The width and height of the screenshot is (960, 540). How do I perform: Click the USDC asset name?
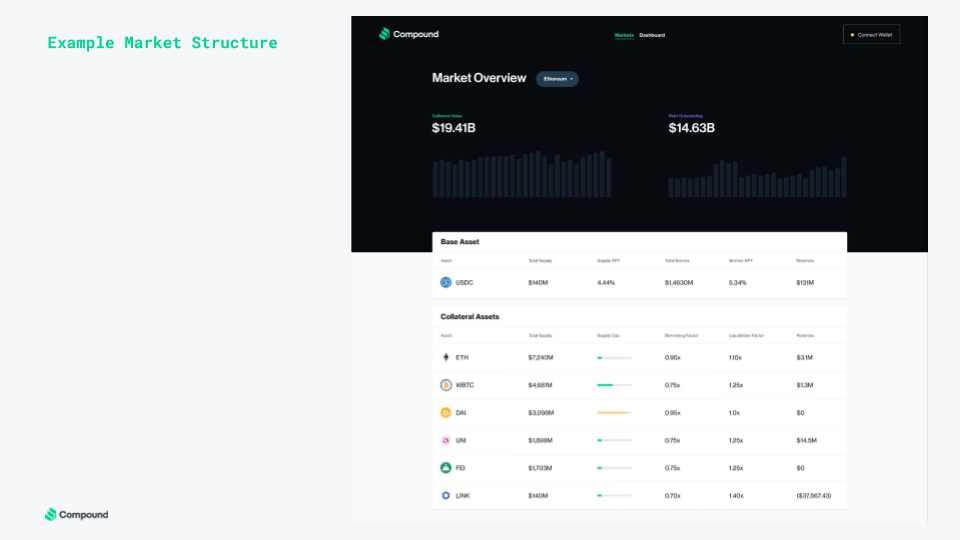click(464, 283)
